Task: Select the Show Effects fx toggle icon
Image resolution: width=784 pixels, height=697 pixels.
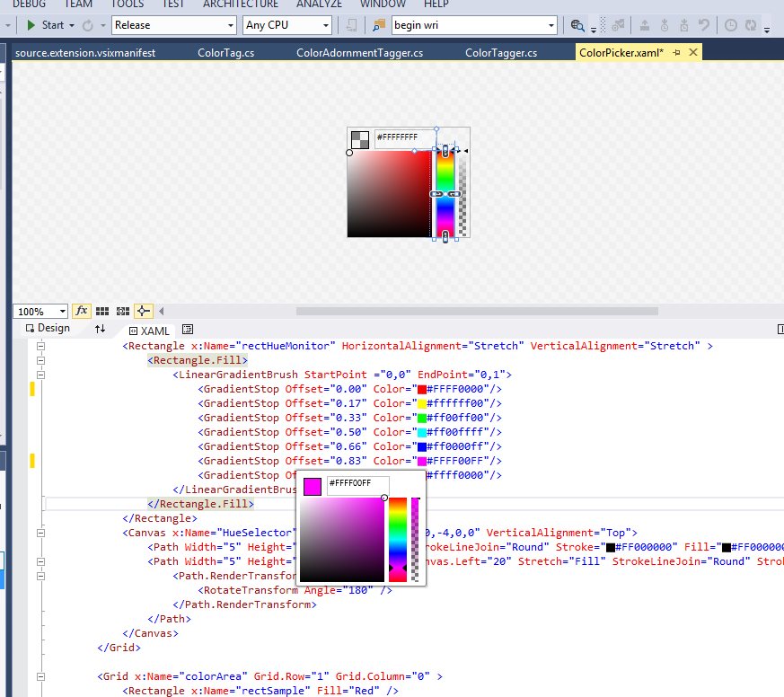Action: click(x=82, y=311)
